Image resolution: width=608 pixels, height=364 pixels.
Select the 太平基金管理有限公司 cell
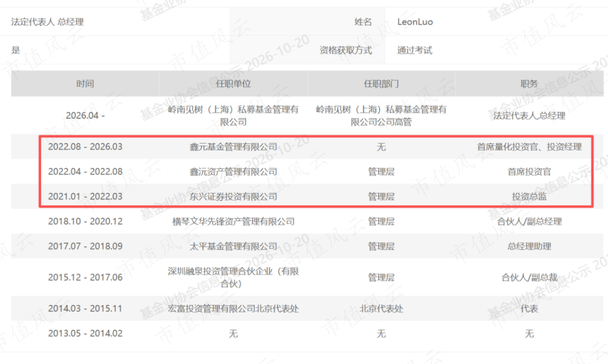pyautogui.click(x=233, y=246)
